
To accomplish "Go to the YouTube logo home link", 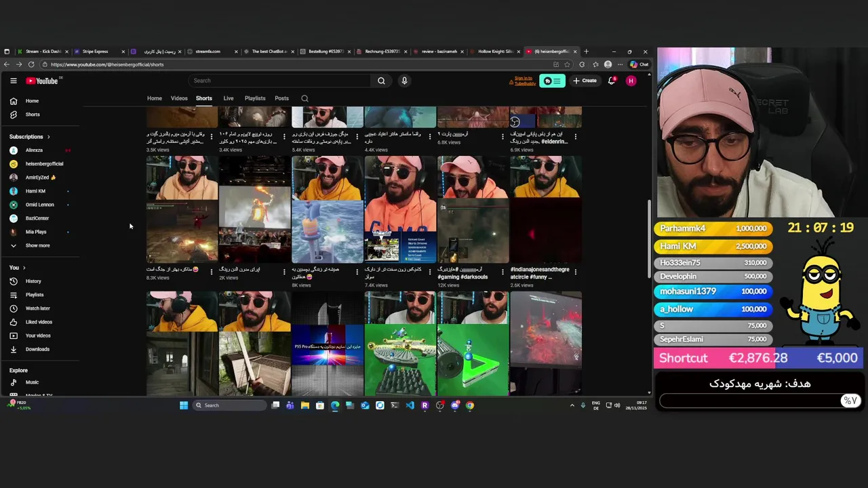I will click(42, 81).
